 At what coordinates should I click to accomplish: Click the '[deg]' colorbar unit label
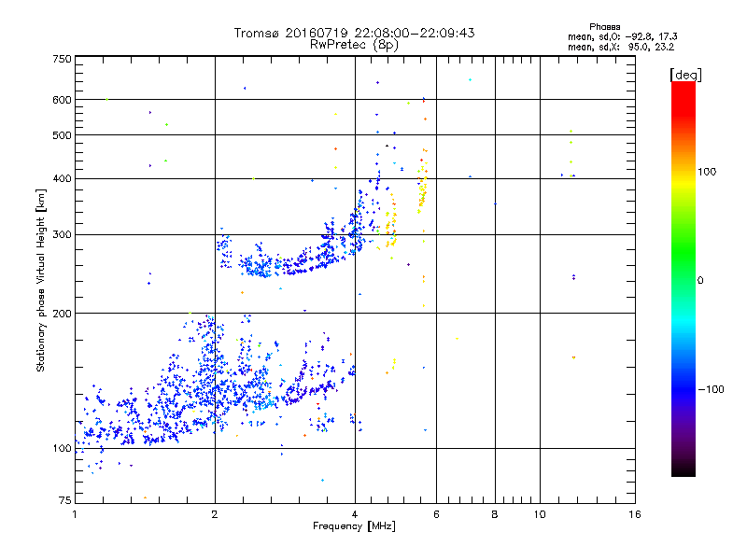point(685,75)
